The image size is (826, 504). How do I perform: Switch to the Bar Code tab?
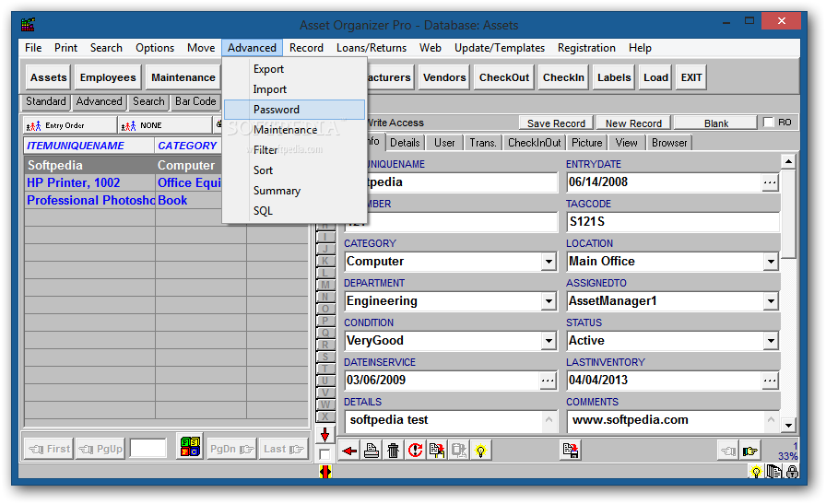(x=195, y=101)
